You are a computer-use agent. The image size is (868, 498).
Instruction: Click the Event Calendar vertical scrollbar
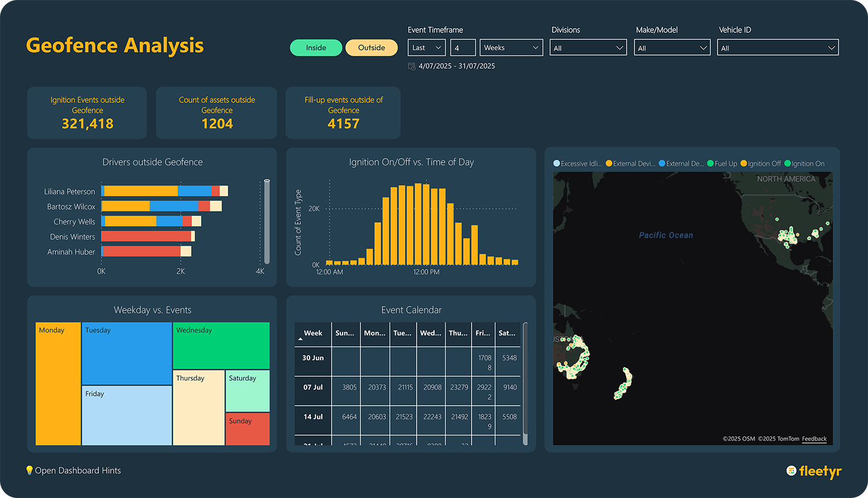(525, 382)
